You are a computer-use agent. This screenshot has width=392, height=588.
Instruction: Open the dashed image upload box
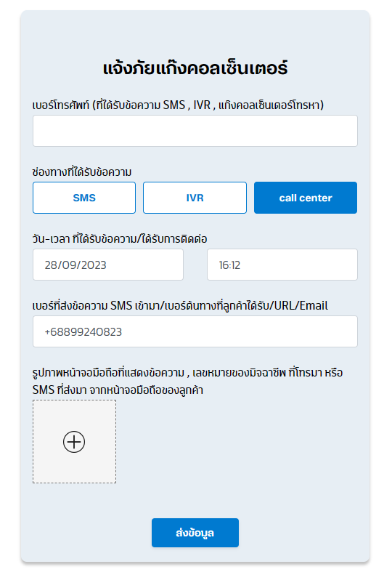coord(74,441)
